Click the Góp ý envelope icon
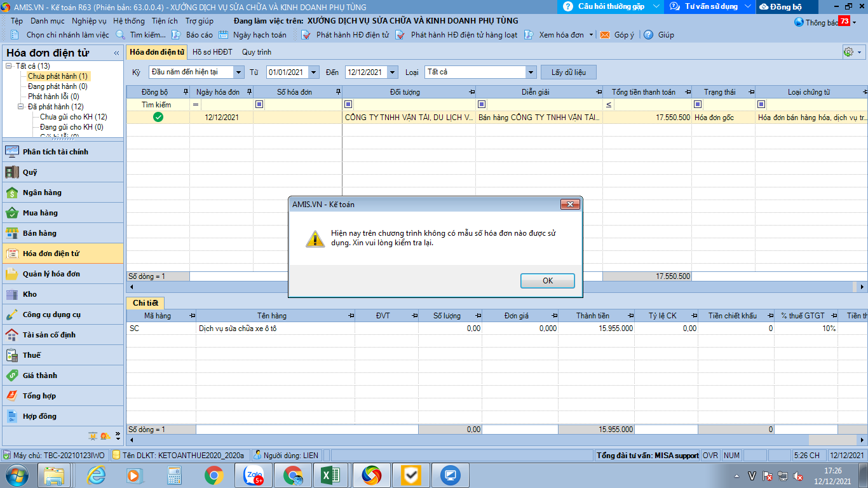Screen dimensions: 868x488 point(605,35)
